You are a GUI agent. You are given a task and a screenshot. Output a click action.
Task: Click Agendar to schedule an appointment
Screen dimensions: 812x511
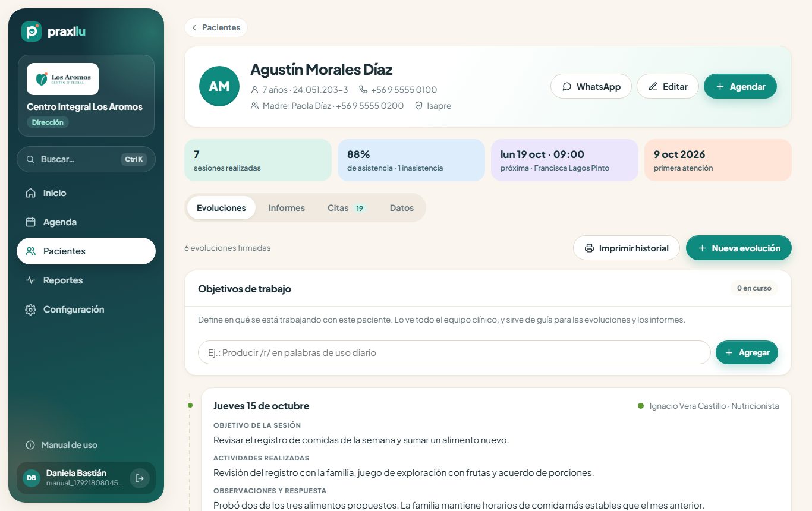pyautogui.click(x=740, y=87)
